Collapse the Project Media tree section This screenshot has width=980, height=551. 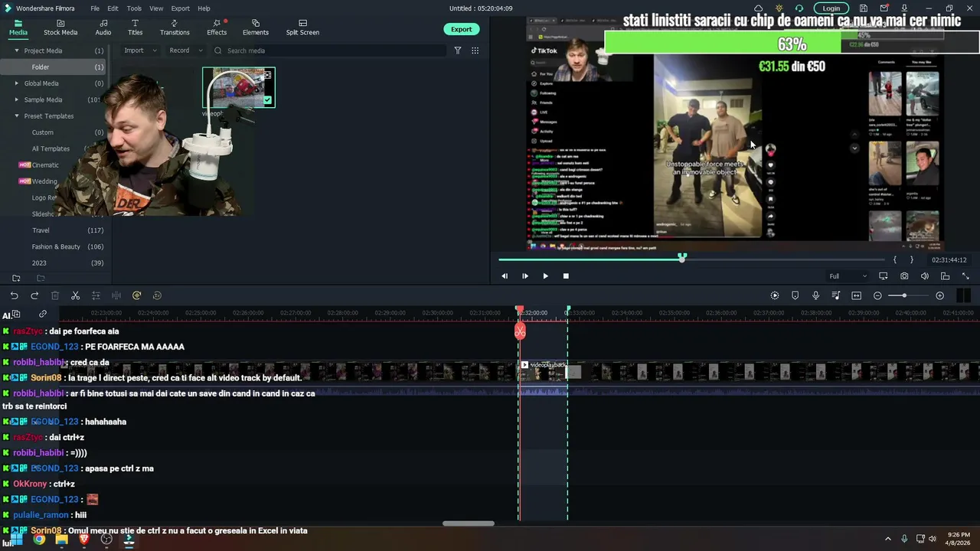16,51
